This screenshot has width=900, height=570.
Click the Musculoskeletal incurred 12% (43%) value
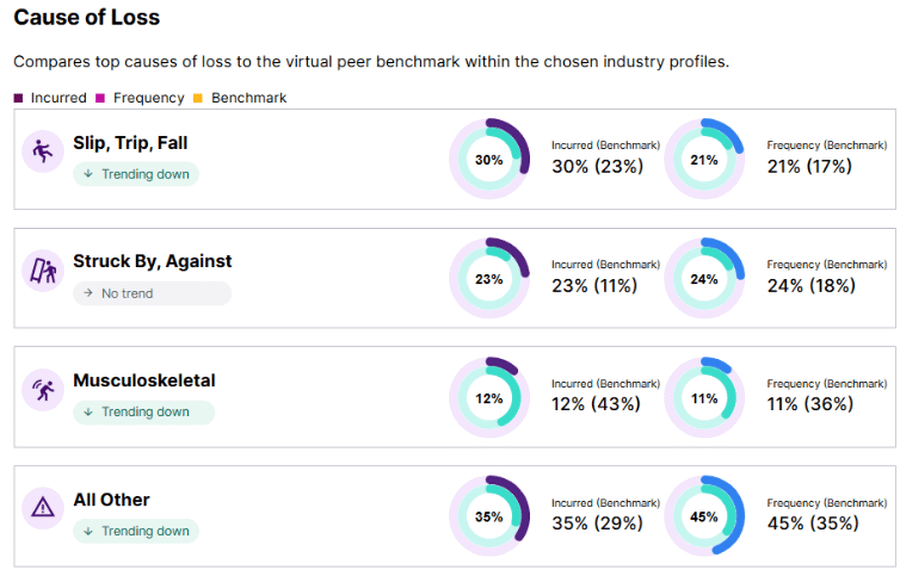pos(596,405)
